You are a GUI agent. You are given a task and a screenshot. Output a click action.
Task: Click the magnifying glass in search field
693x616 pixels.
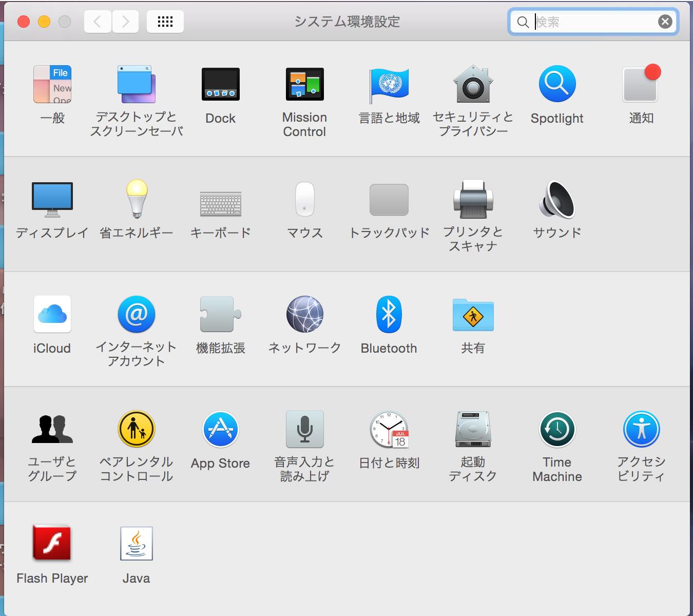[523, 22]
